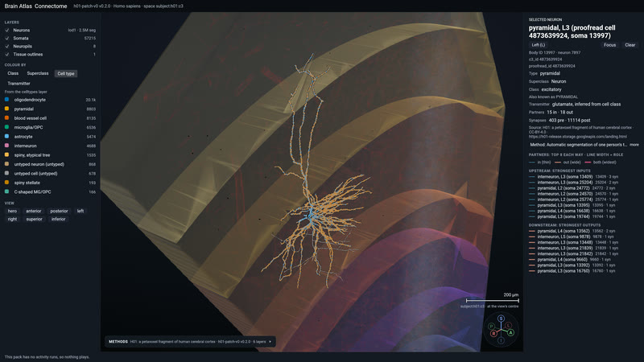Colour neurons by Transmitter

19,84
